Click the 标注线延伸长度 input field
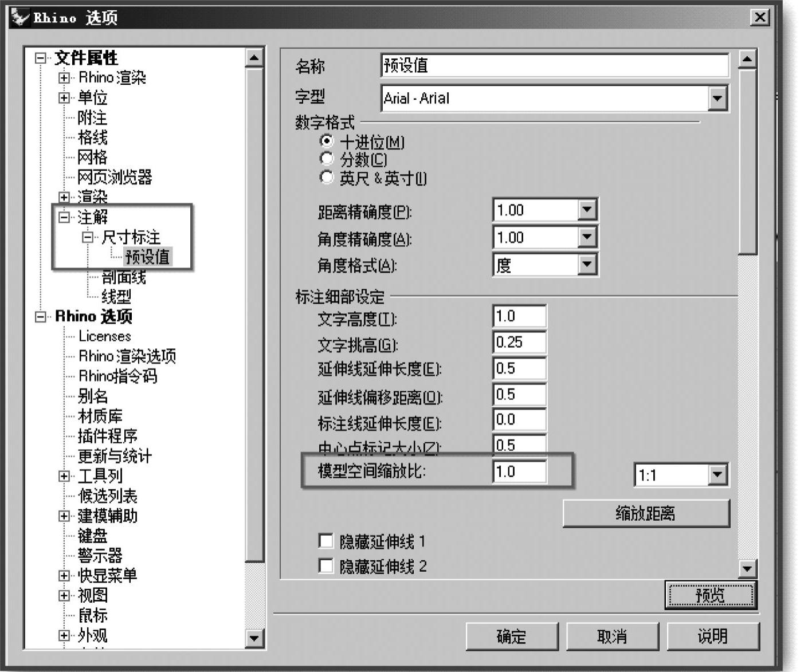The image size is (800, 672). [x=519, y=420]
